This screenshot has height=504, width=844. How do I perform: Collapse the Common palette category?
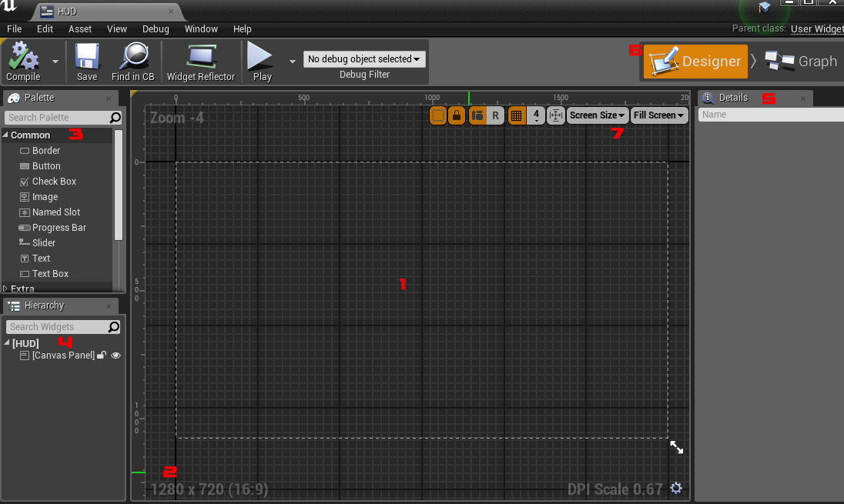coord(5,135)
